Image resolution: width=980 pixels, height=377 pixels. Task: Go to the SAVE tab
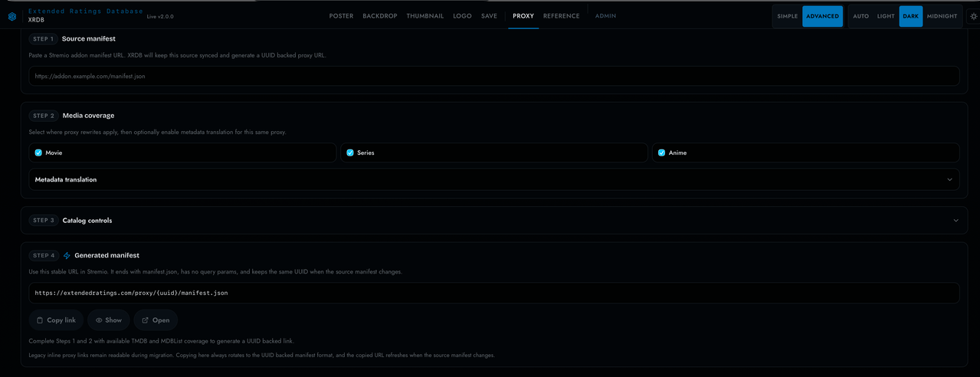click(x=489, y=16)
